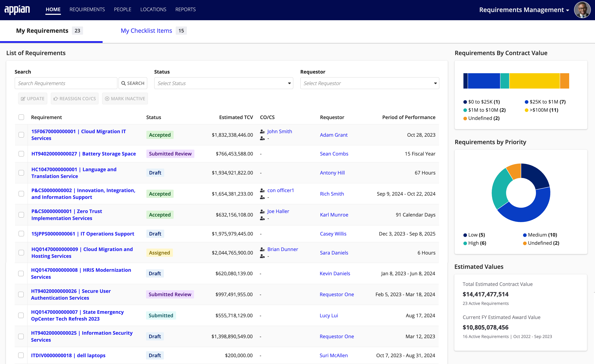Check the dell laptops row checkbox
Image resolution: width=595 pixels, height=364 pixels.
[21, 355]
